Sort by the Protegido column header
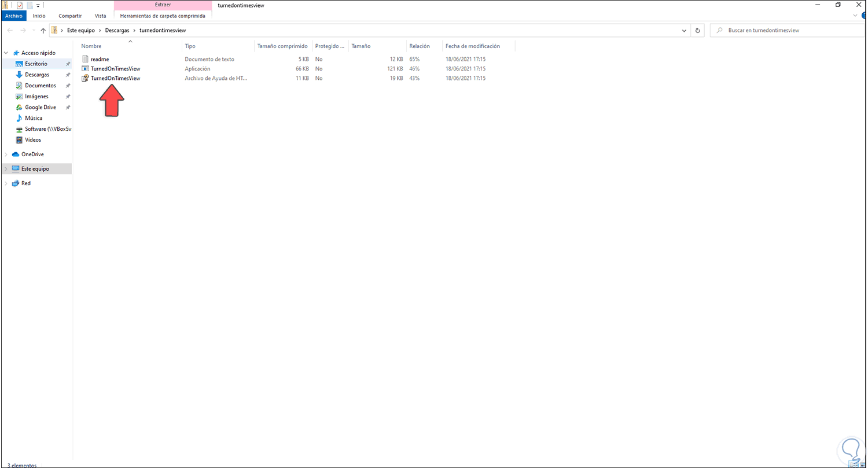The image size is (868, 468). pyautogui.click(x=330, y=46)
